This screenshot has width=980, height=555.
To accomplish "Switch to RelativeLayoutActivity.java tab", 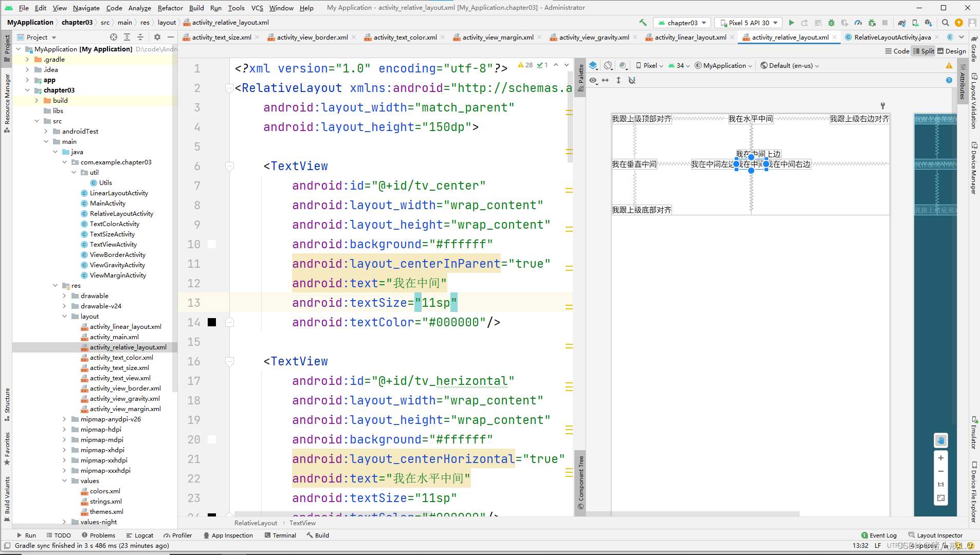I will [x=892, y=37].
